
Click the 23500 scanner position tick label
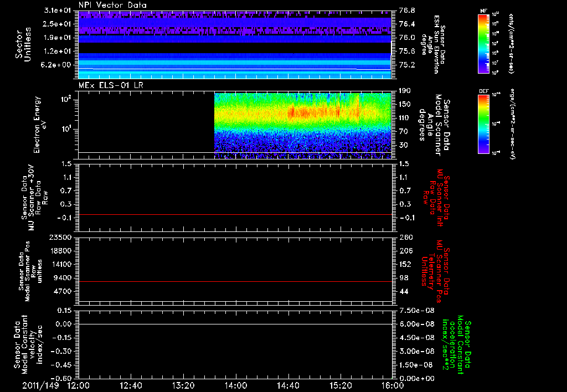[60, 238]
